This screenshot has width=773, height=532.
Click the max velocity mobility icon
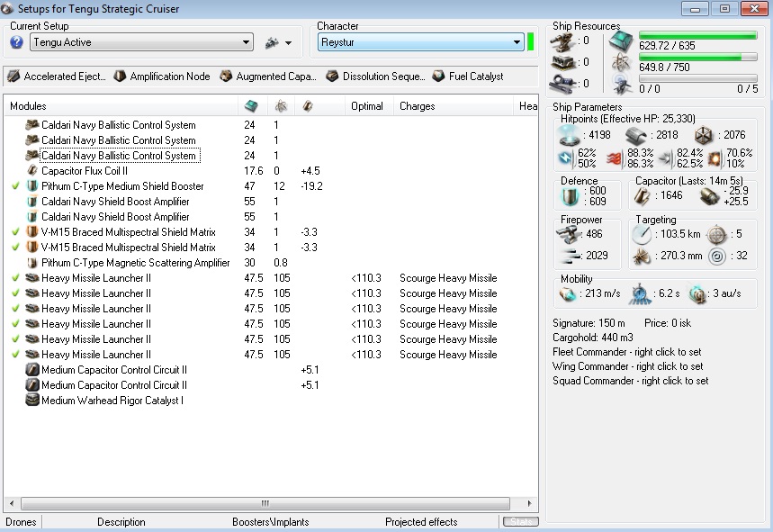pyautogui.click(x=568, y=294)
